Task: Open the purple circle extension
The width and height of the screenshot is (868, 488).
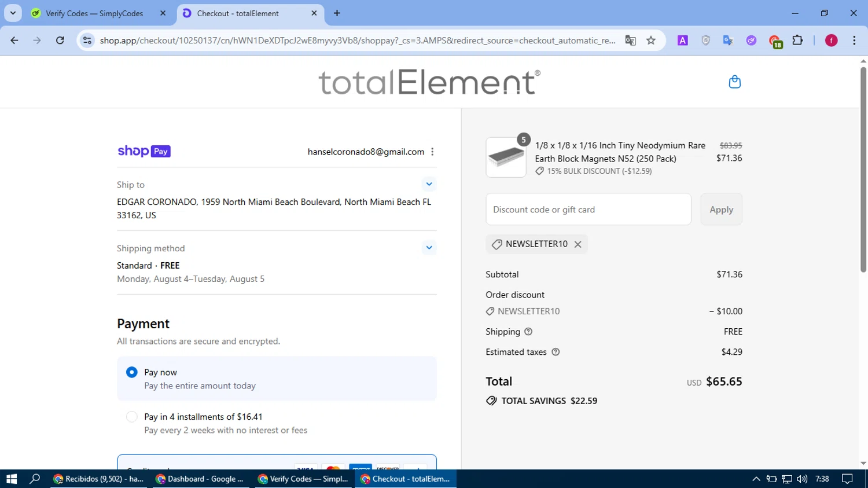Action: (751, 41)
